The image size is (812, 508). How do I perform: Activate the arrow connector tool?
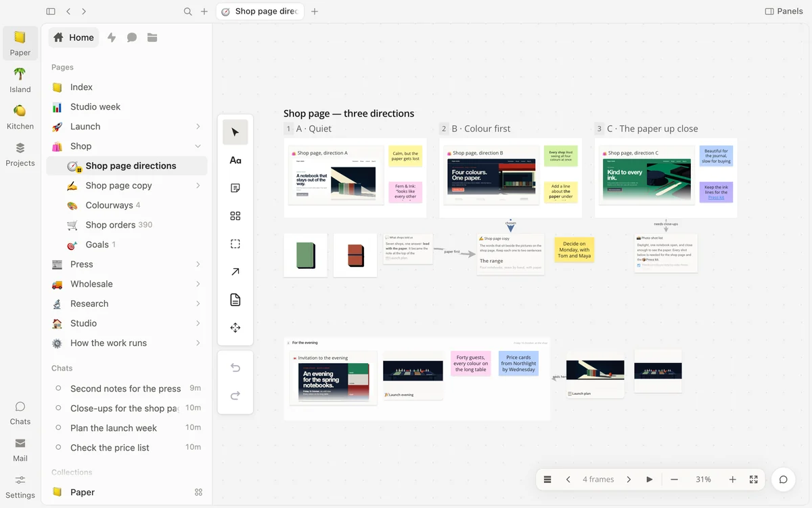click(x=235, y=272)
